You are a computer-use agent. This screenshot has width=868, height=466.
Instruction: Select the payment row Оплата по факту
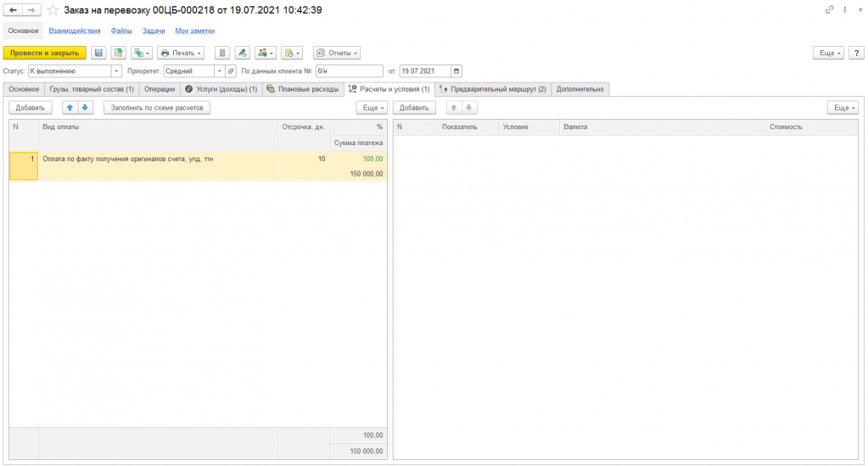click(159, 159)
